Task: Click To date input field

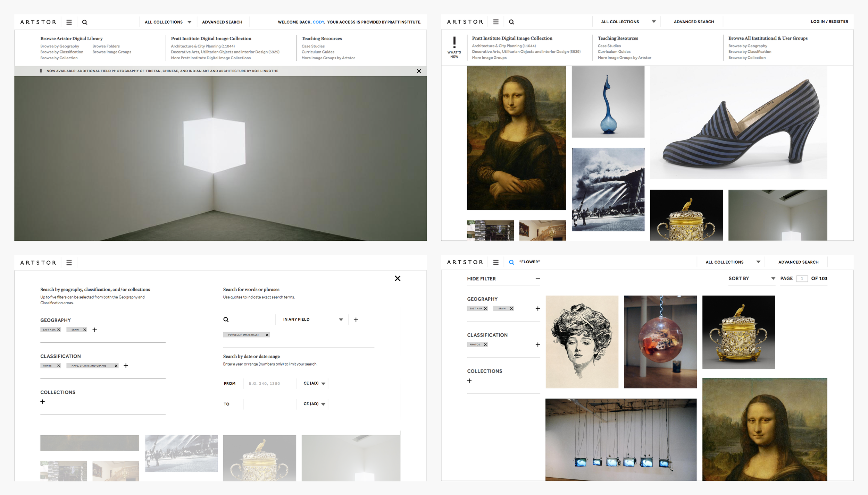Action: pos(270,404)
